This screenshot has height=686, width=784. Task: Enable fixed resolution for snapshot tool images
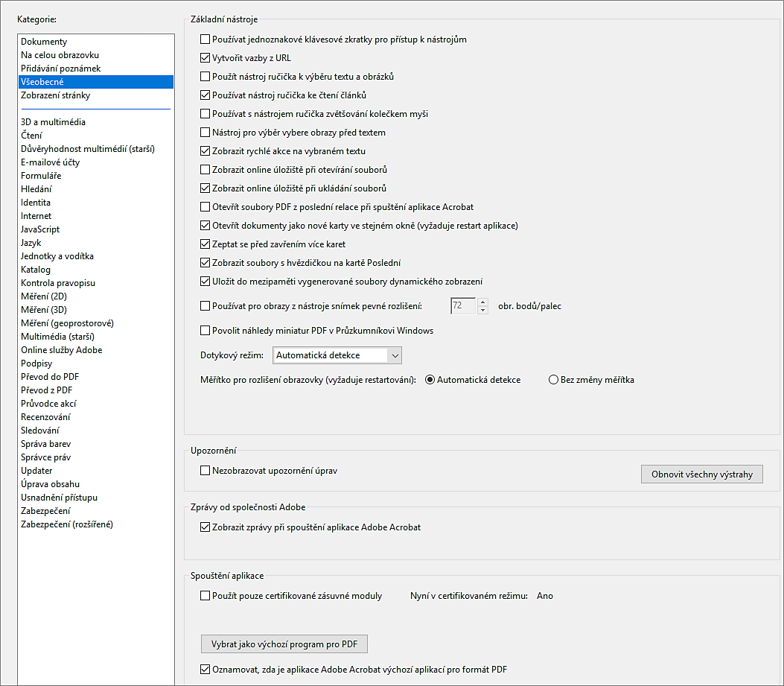coord(205,305)
